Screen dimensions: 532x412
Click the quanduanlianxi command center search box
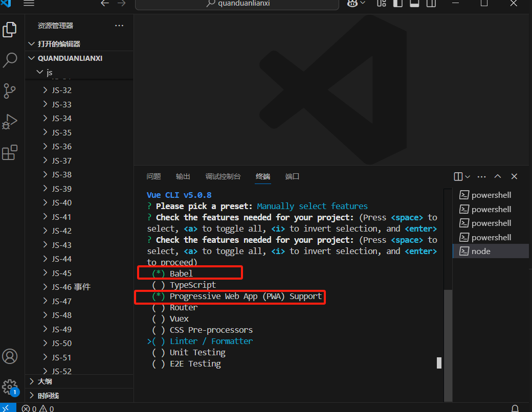(237, 4)
